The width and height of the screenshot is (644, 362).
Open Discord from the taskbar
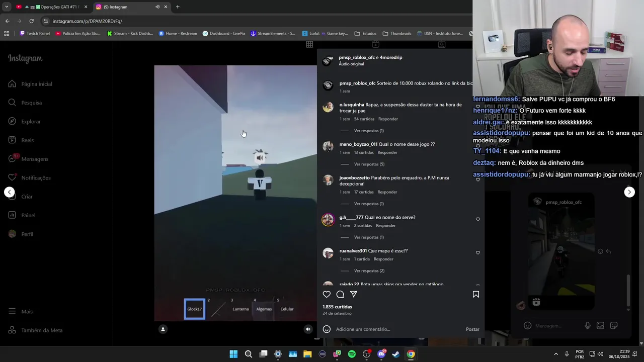[381, 354]
